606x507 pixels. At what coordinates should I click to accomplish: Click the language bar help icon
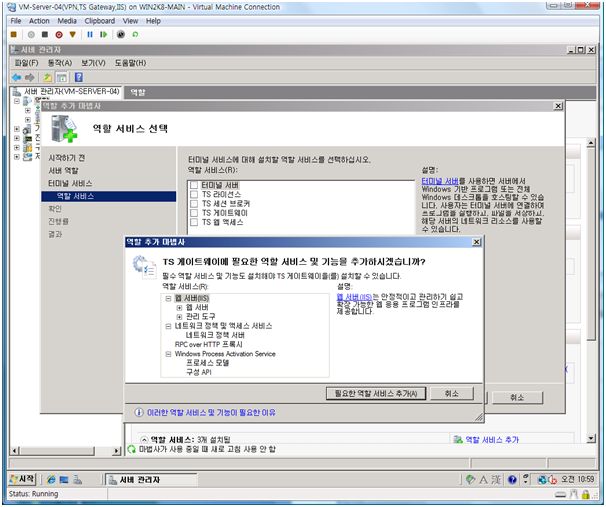[x=512, y=480]
